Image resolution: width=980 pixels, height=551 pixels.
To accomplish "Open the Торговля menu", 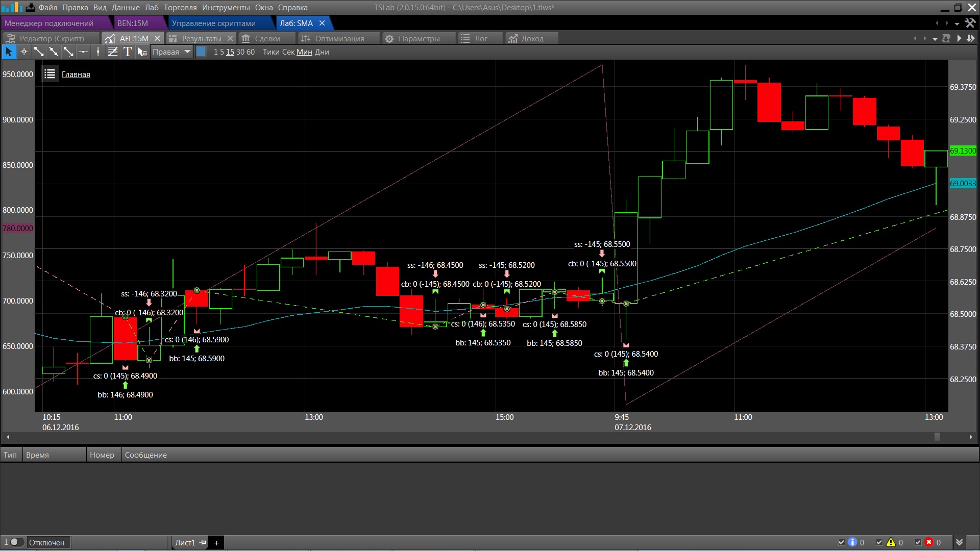I will coord(180,7).
